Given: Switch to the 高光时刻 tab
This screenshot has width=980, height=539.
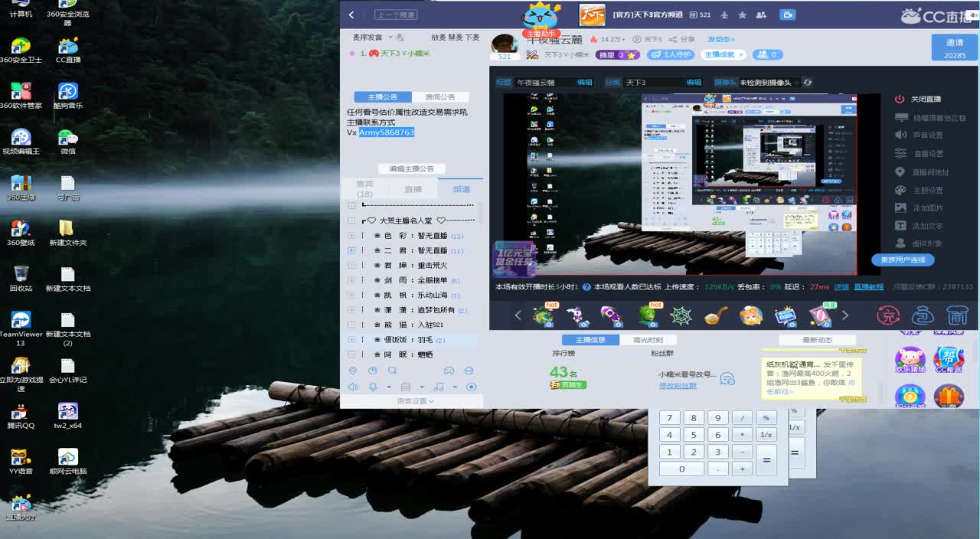Looking at the screenshot, I should [648, 340].
